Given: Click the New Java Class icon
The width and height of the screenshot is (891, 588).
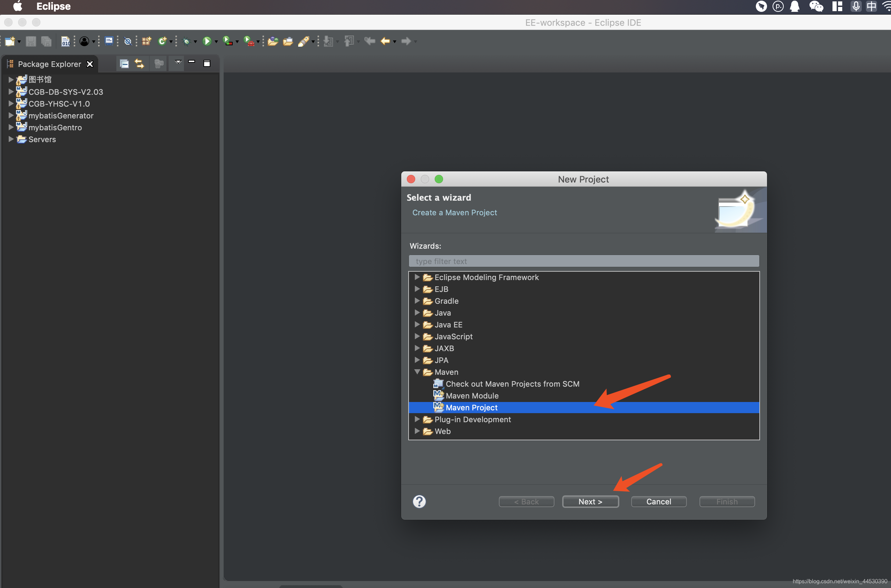Looking at the screenshot, I should 162,41.
